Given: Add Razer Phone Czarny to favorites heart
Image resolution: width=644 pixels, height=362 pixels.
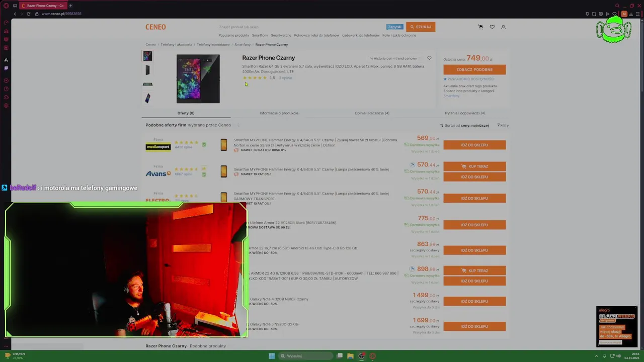Looking at the screenshot, I should coord(429,58).
